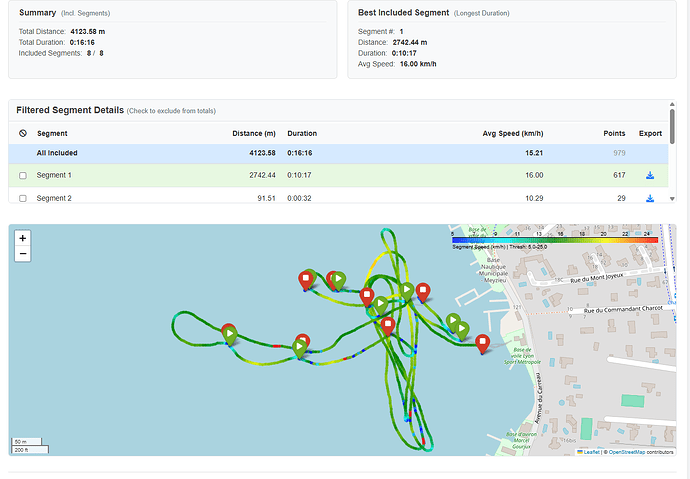
Task: Select easternmost red stop marker near the pier
Action: click(482, 344)
